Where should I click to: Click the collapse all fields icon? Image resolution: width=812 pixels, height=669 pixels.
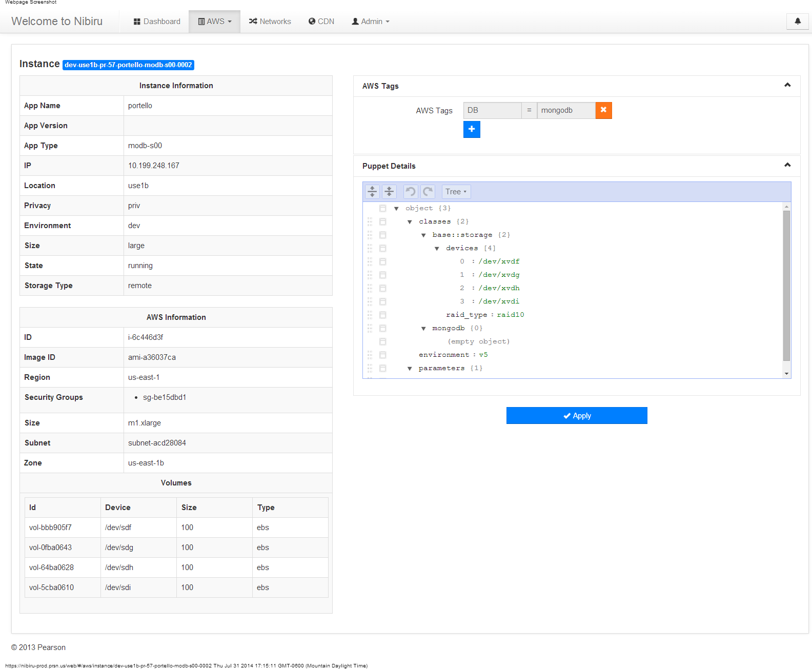[389, 192]
